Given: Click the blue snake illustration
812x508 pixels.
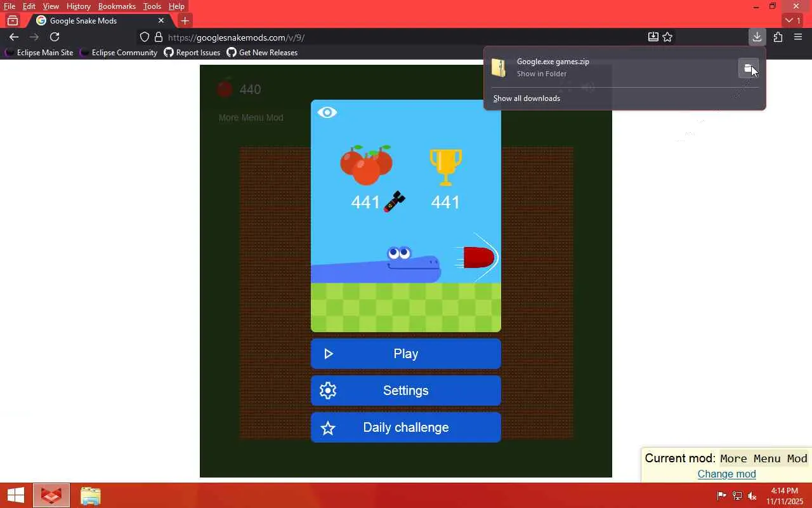Looking at the screenshot, I should click(x=376, y=265).
